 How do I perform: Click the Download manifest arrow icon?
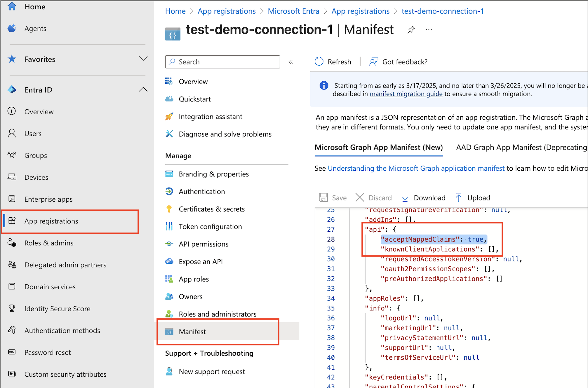(x=405, y=198)
